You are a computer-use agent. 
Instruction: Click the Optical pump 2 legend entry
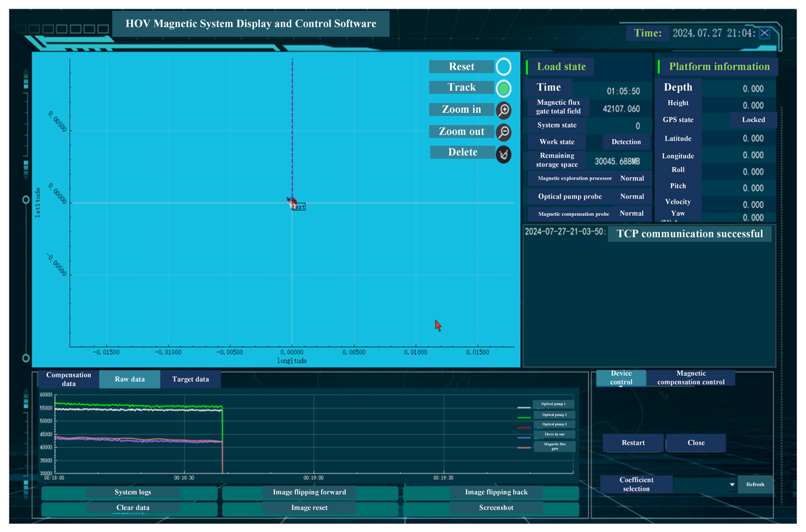(554, 414)
